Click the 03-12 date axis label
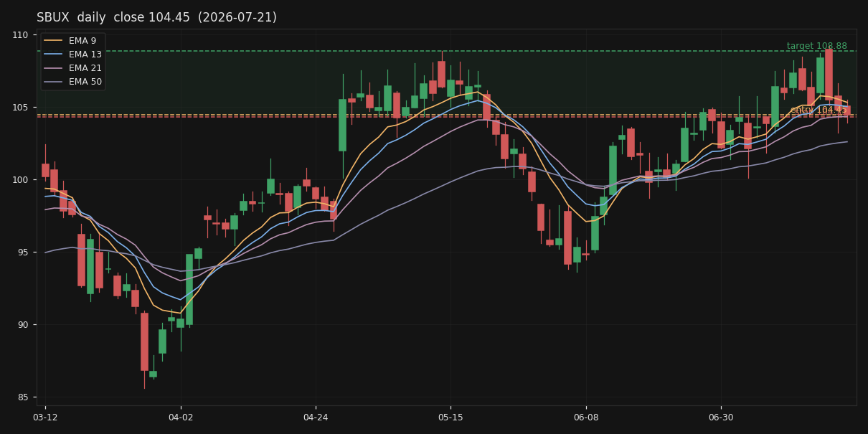 coord(45,418)
